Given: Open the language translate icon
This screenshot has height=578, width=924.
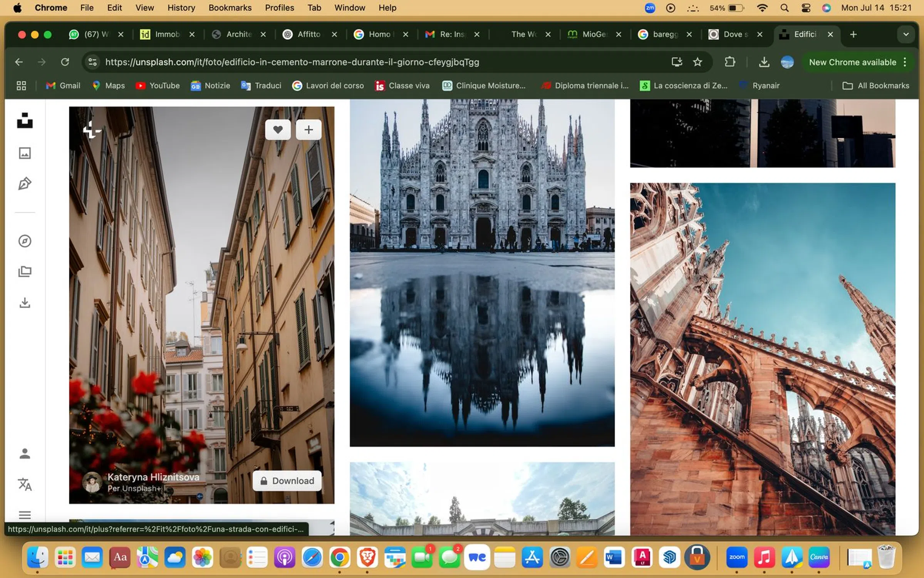Looking at the screenshot, I should pos(25,484).
